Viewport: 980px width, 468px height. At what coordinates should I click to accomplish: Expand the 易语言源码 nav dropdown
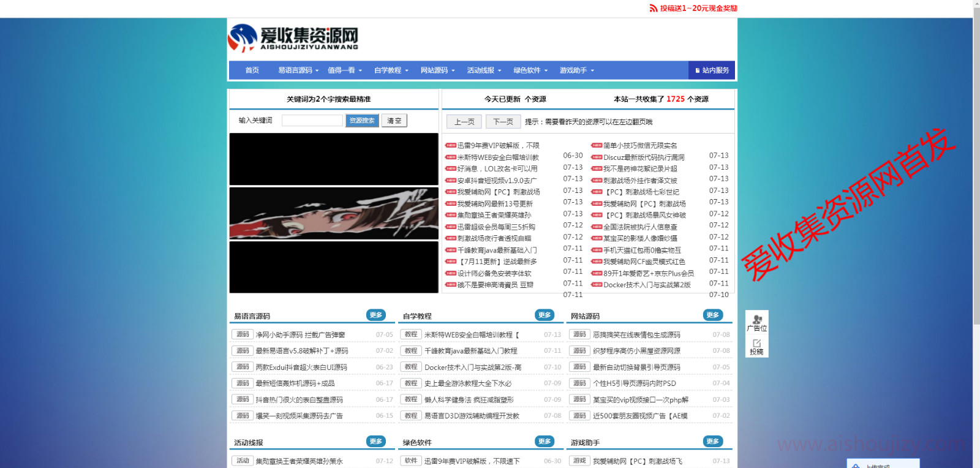click(x=298, y=70)
